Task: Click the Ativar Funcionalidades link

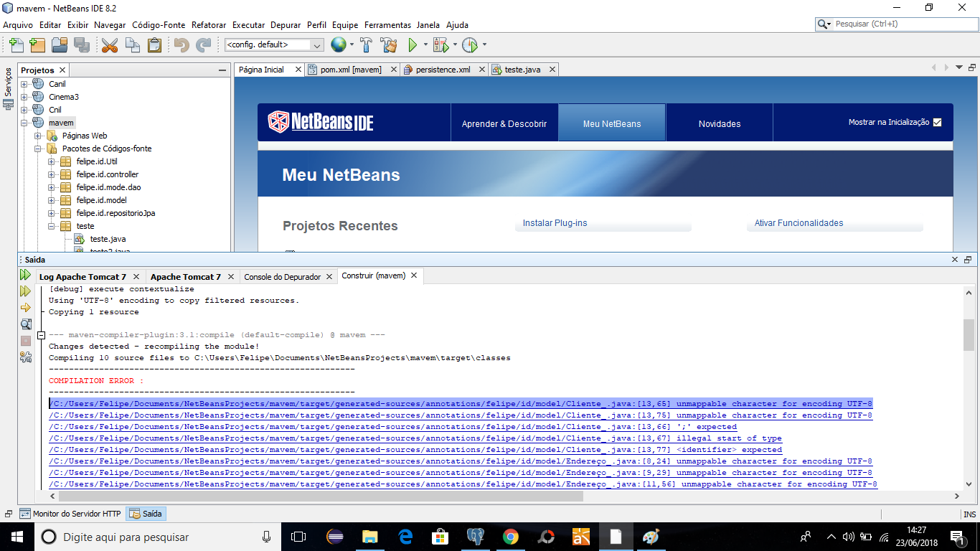Action: [798, 223]
